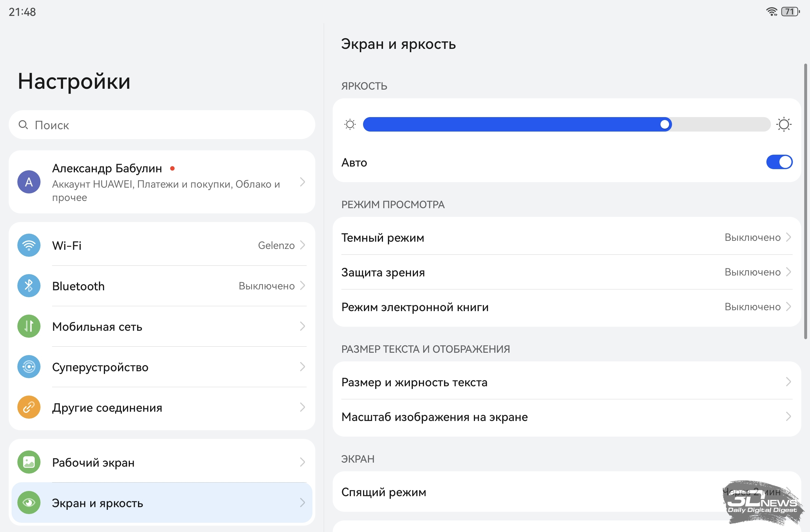Viewport: 810px width, 532px height.
Task: Tap the Bluetooth icon
Action: 29,286
